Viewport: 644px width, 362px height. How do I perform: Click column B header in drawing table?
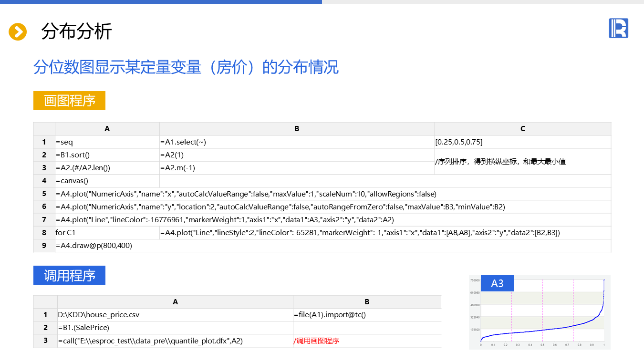coord(297,129)
